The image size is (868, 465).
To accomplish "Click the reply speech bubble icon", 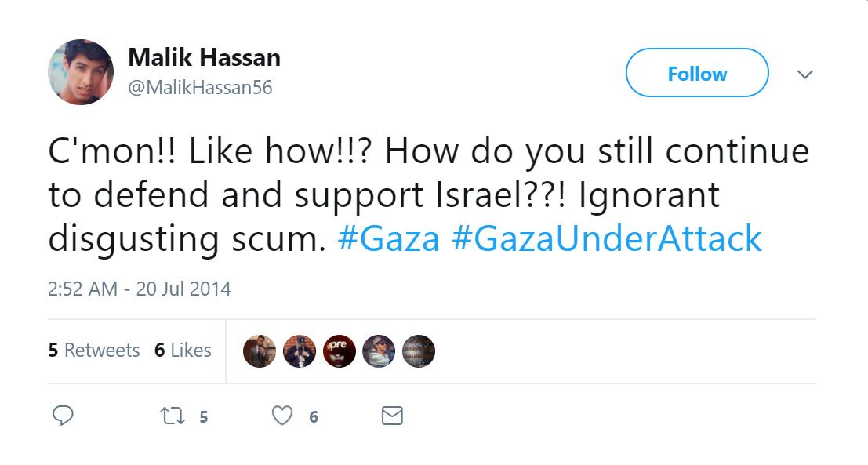I will 63,416.
